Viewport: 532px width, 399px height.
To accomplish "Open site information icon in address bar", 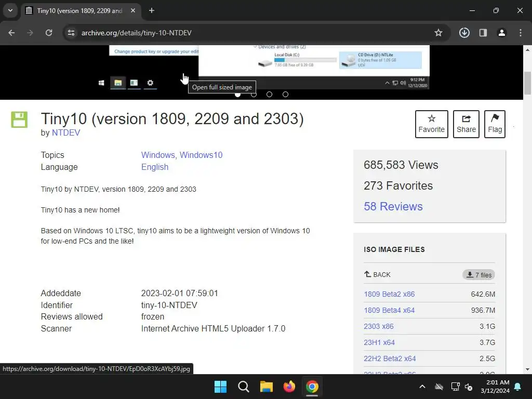I will click(71, 33).
